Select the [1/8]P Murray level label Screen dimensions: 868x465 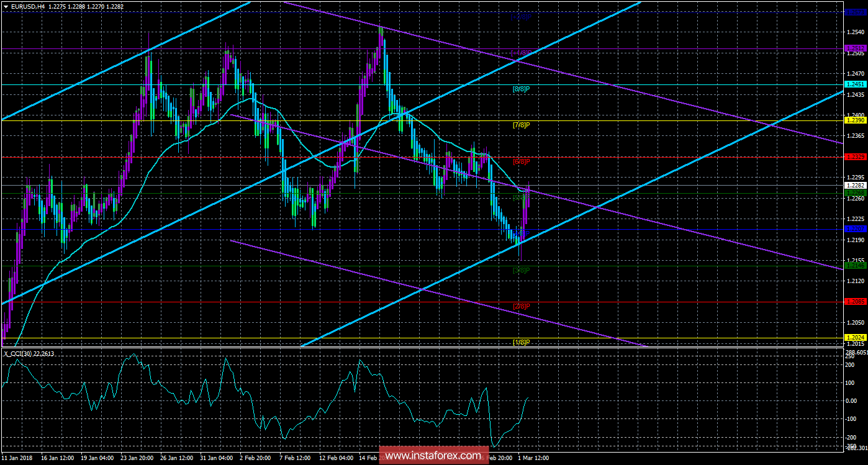520,342
